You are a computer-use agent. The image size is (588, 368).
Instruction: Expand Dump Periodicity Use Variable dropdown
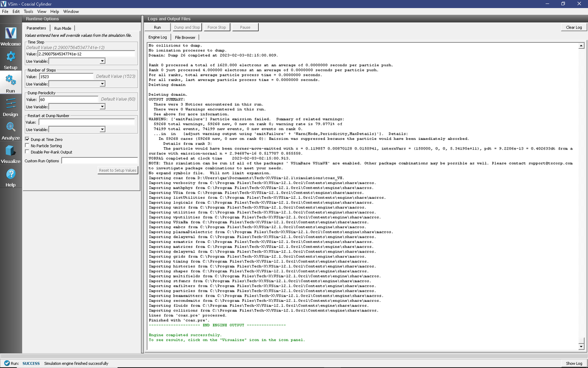[102, 107]
